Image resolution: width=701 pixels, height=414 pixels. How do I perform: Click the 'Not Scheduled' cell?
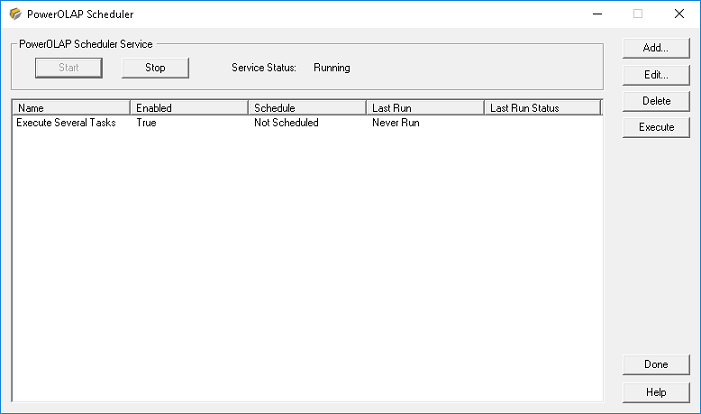point(286,123)
